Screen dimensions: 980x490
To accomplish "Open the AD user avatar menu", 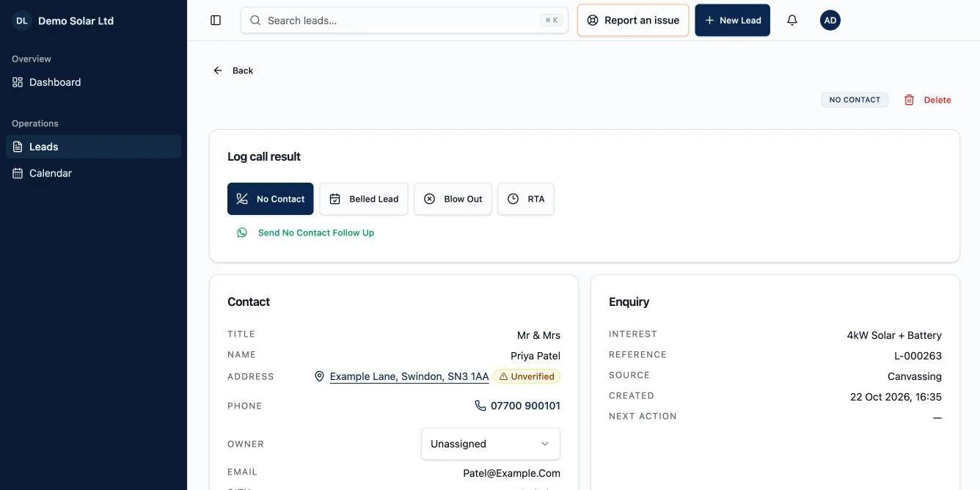I will 830,21.
